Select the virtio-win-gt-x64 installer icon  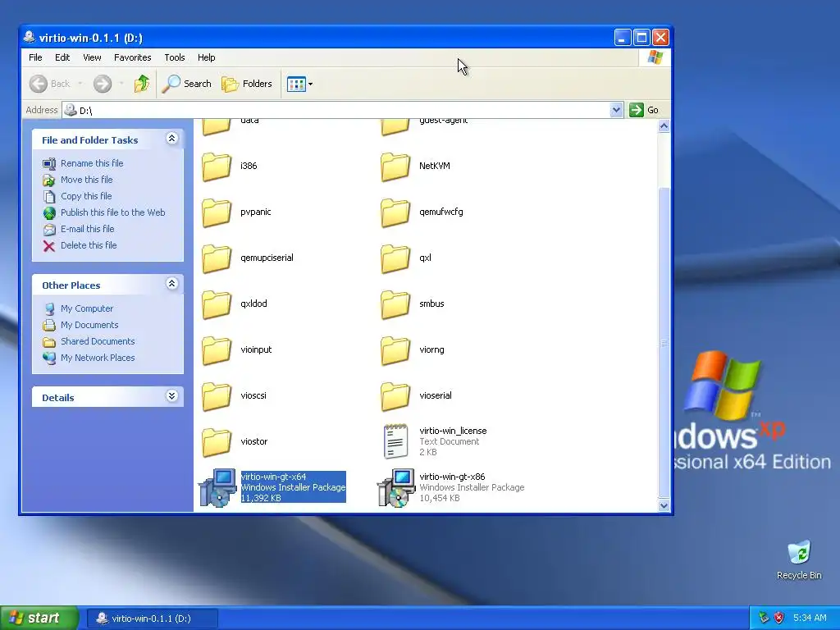217,487
